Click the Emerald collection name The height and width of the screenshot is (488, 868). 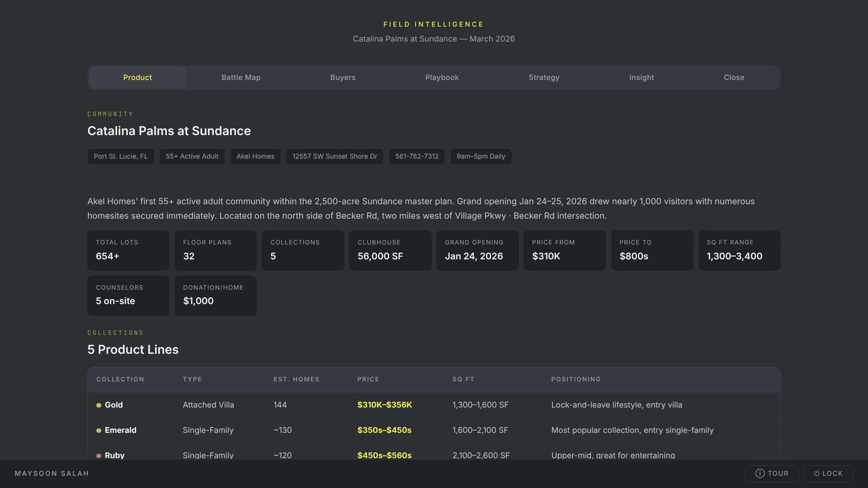[x=121, y=430]
